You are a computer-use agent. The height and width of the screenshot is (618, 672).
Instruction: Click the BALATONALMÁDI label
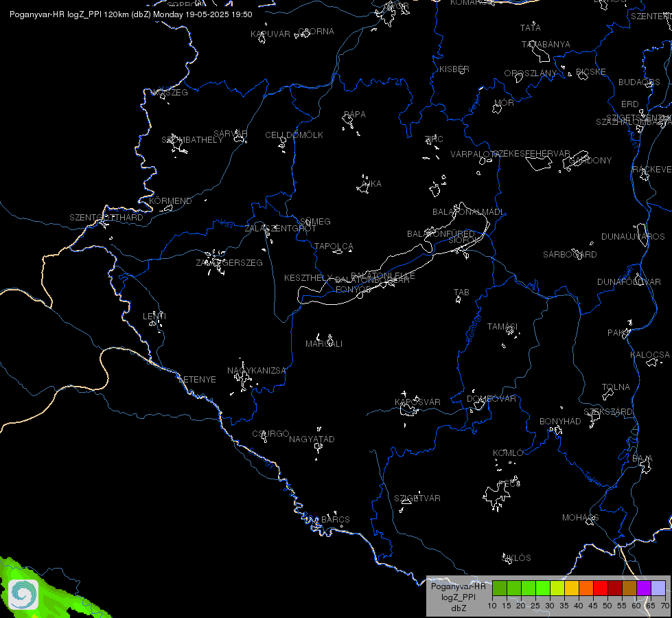pos(468,212)
